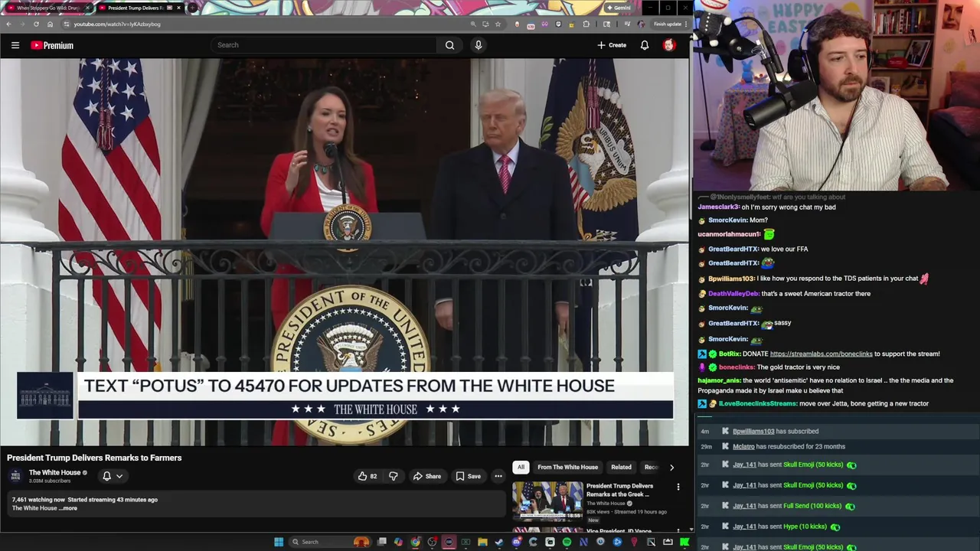This screenshot has width=980, height=551.
Task: Reload the page in browser
Action: point(35,24)
